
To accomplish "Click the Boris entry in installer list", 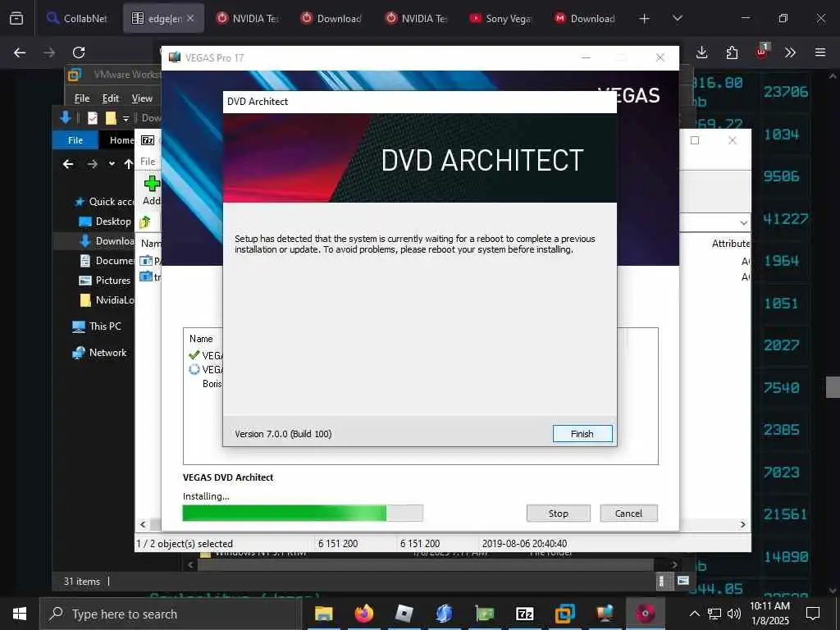I will pos(212,384).
